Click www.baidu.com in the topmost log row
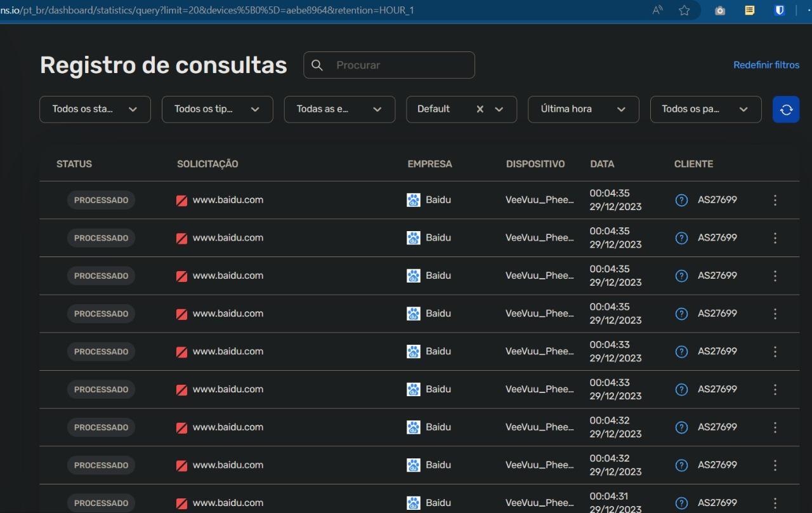This screenshot has width=812, height=513. (228, 200)
